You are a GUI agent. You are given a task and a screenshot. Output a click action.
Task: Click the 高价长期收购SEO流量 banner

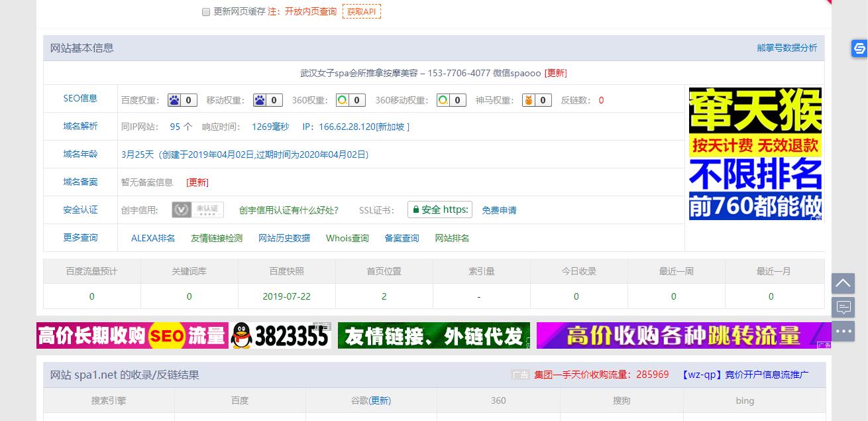[x=184, y=335]
